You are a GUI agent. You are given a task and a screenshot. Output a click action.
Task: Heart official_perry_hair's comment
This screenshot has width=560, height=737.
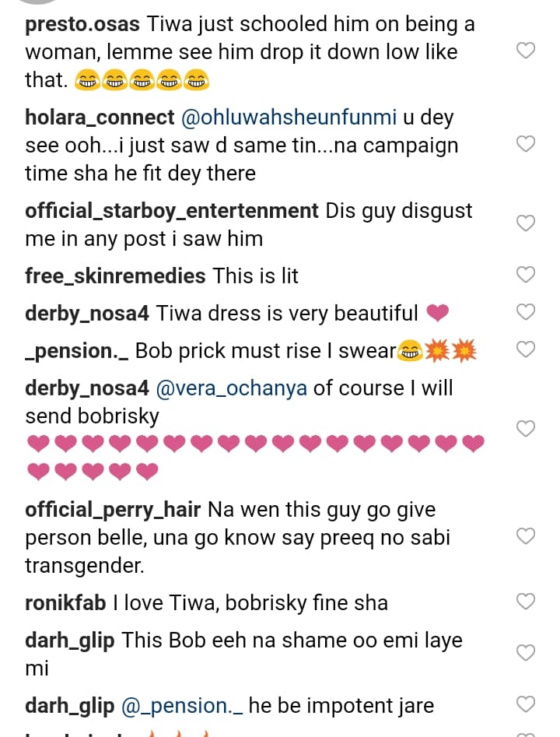point(526,536)
